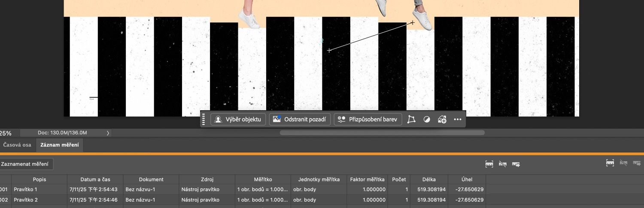The height and width of the screenshot is (208, 644).
Task: Click Úhel -27.650629 in Pravítko 2 row
Action: pos(469,200)
